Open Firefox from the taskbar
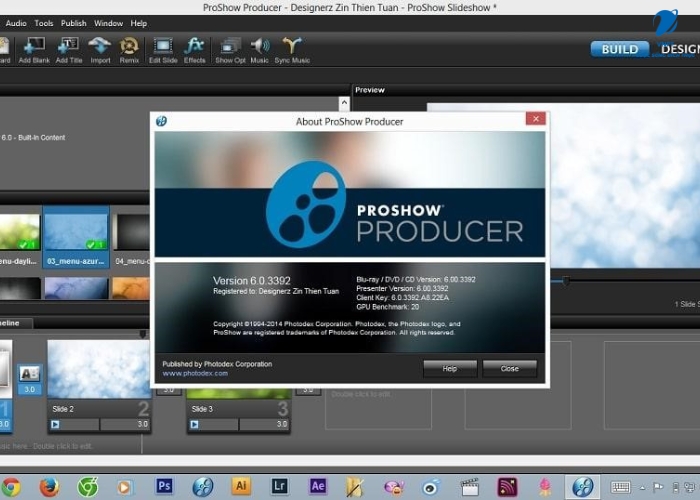Viewport: 700px width, 500px height. pyautogui.click(x=49, y=487)
